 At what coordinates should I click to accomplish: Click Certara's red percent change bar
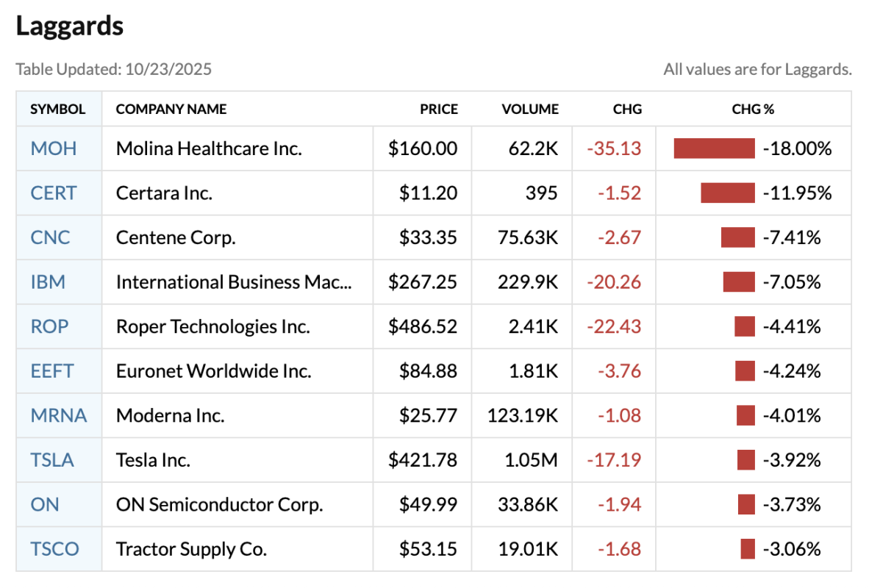point(727,193)
